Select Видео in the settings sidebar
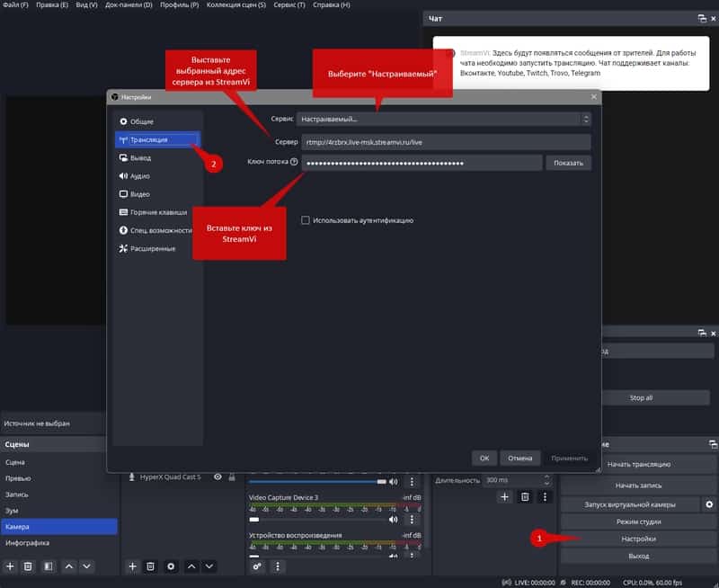719x588 pixels. (157, 194)
